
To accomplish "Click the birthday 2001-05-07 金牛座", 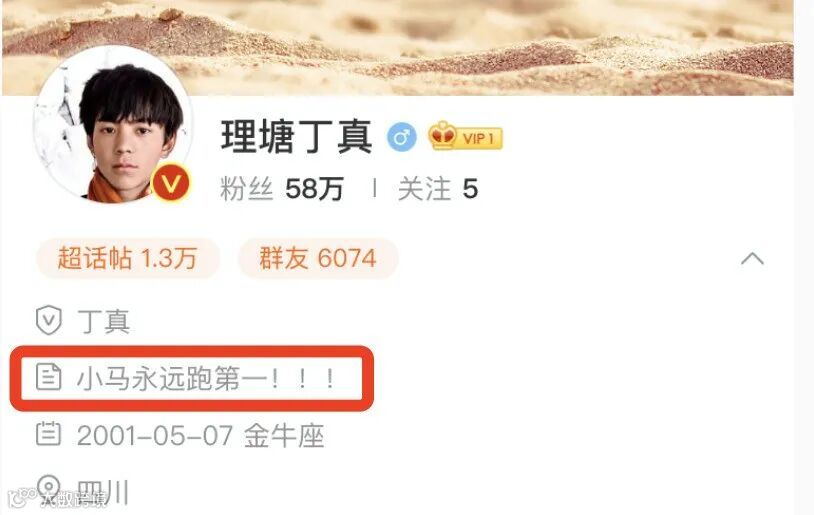I will tap(200, 435).
